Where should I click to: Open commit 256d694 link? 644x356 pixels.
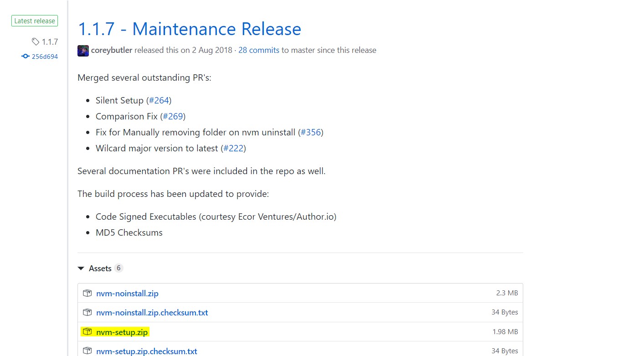point(45,57)
